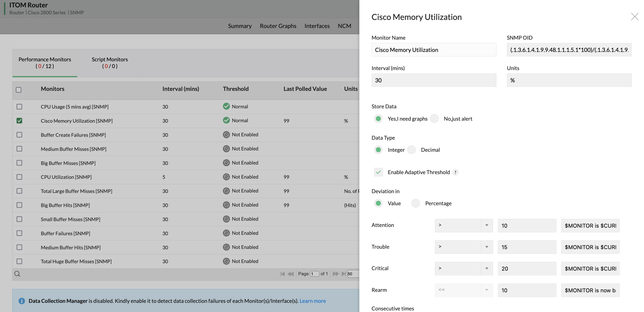Viewport: 644px width, 312px height.
Task: Open help tooltip beside Enable Adaptive Threshold
Action: (x=455, y=172)
